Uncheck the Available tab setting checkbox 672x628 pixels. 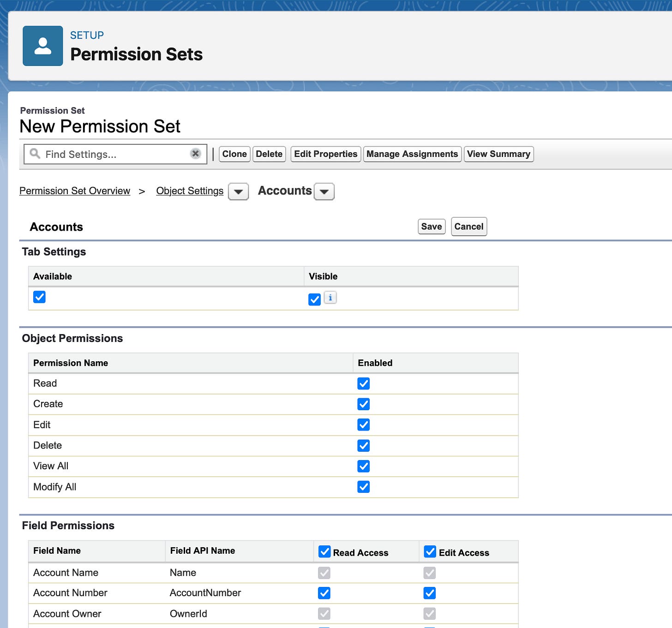point(40,297)
